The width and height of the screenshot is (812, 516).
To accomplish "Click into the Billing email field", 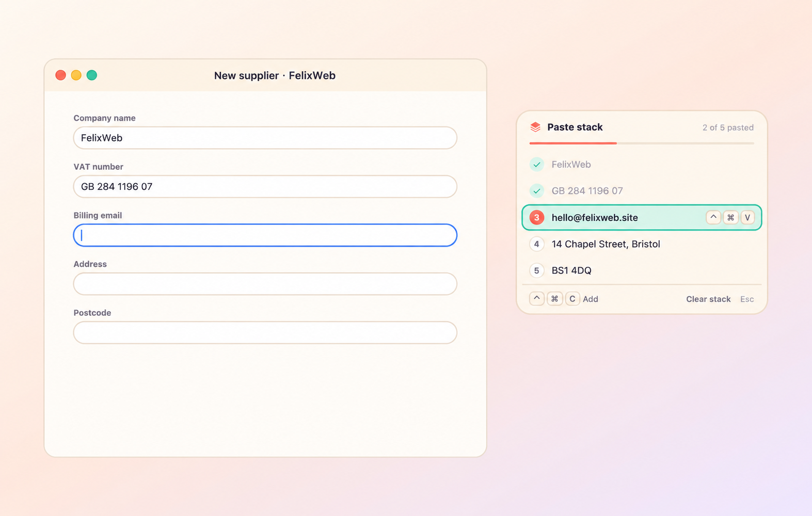I will tap(265, 235).
